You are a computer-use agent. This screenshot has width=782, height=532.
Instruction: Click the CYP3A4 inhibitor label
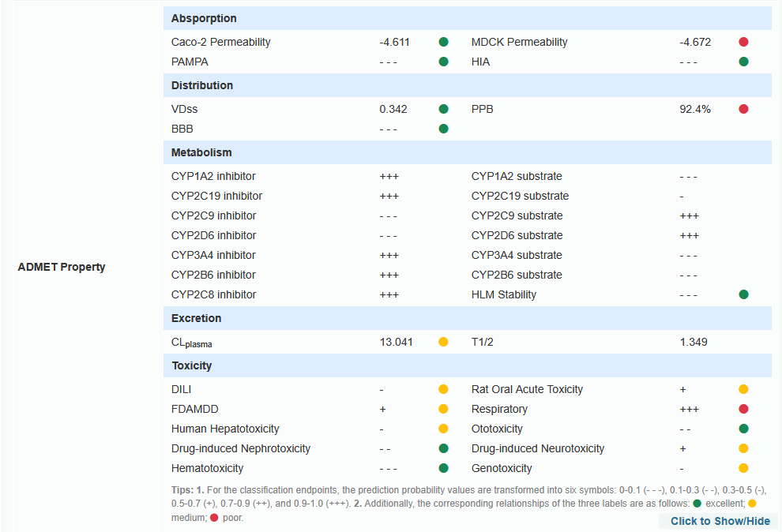(x=213, y=255)
